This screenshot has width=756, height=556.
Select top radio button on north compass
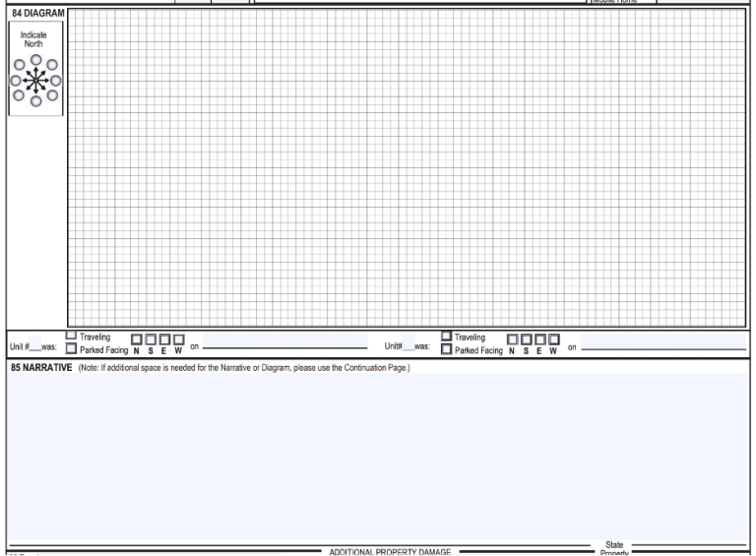pos(35,59)
